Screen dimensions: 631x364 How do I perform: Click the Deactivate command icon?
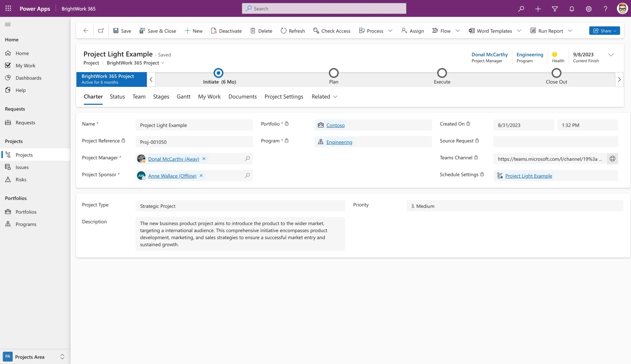click(x=214, y=31)
